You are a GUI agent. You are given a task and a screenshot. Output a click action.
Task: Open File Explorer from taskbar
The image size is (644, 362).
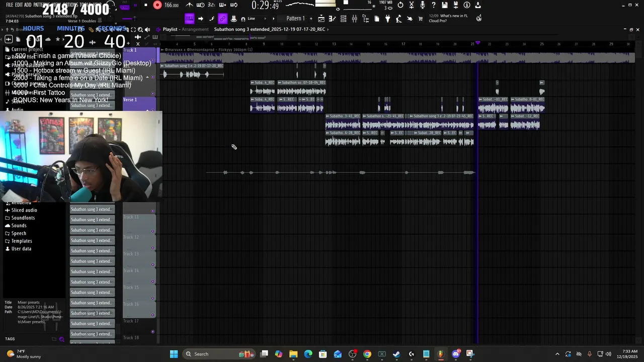tap(293, 354)
